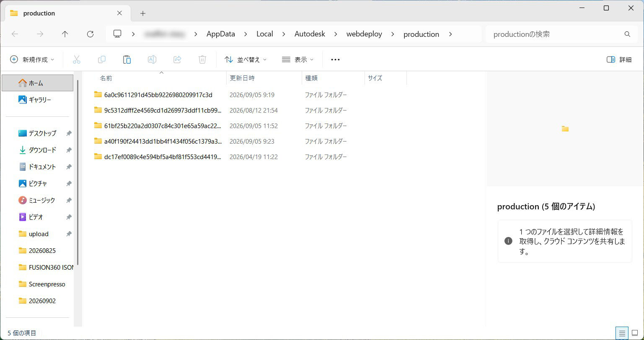The height and width of the screenshot is (340, 644).
Task: Click the Paste clipboard icon
Action: (x=127, y=59)
